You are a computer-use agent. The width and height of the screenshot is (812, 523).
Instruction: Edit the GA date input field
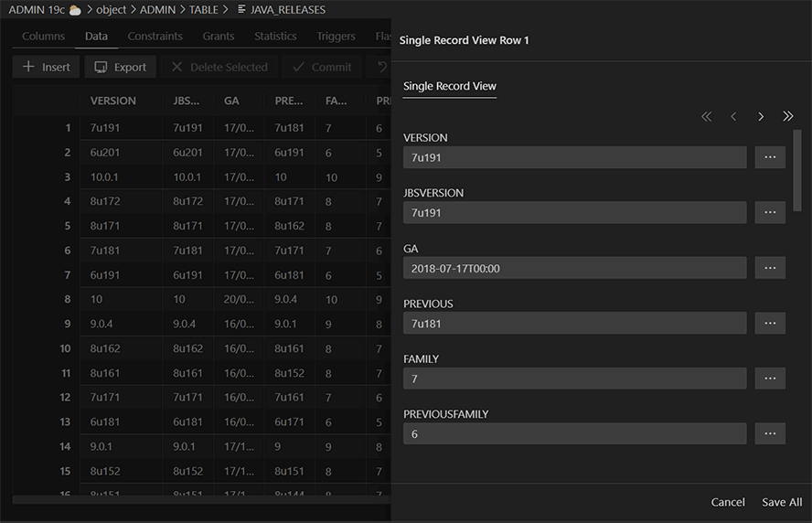point(574,268)
